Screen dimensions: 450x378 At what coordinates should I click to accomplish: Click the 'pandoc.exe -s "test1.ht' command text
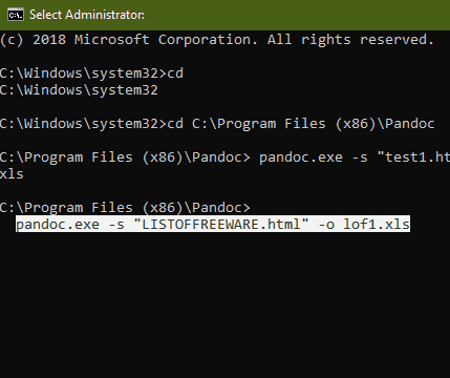click(354, 157)
